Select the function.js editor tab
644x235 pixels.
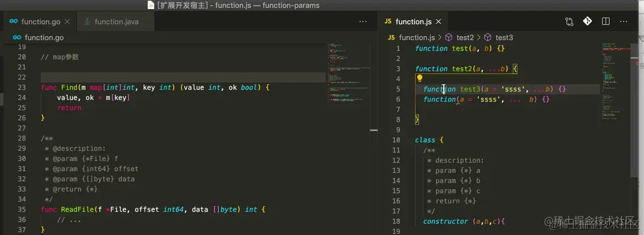pyautogui.click(x=413, y=21)
